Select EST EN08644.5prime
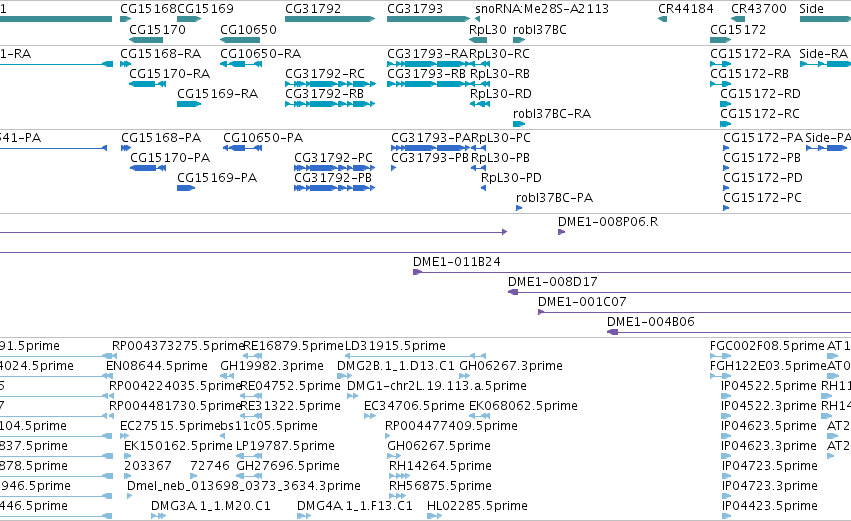 (x=157, y=366)
